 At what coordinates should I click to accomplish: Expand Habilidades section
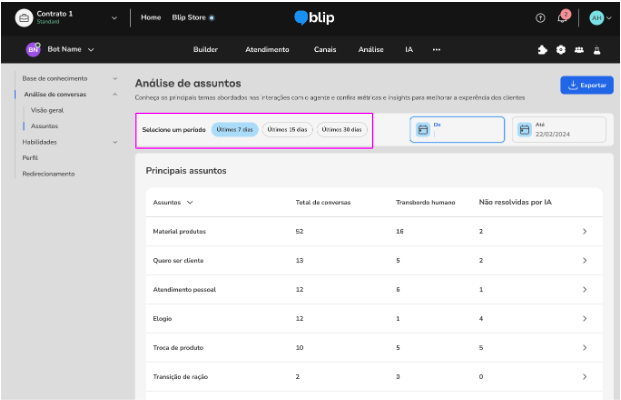point(115,142)
